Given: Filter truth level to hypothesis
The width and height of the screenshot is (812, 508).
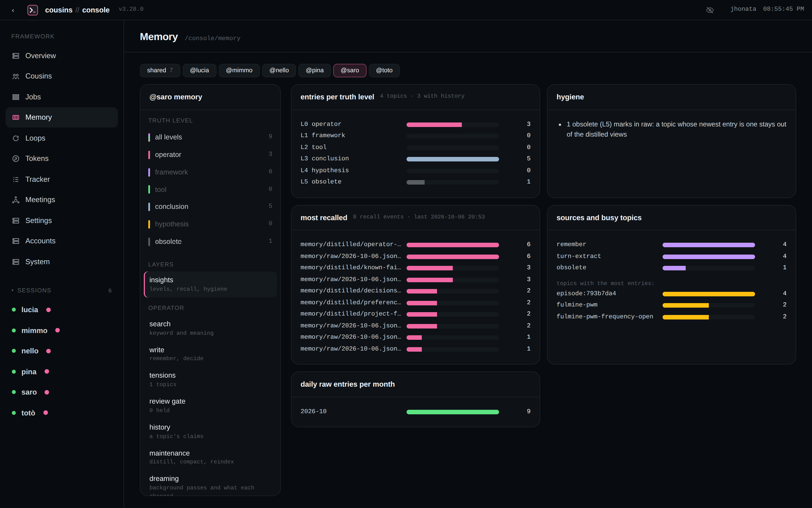Looking at the screenshot, I should tap(210, 224).
